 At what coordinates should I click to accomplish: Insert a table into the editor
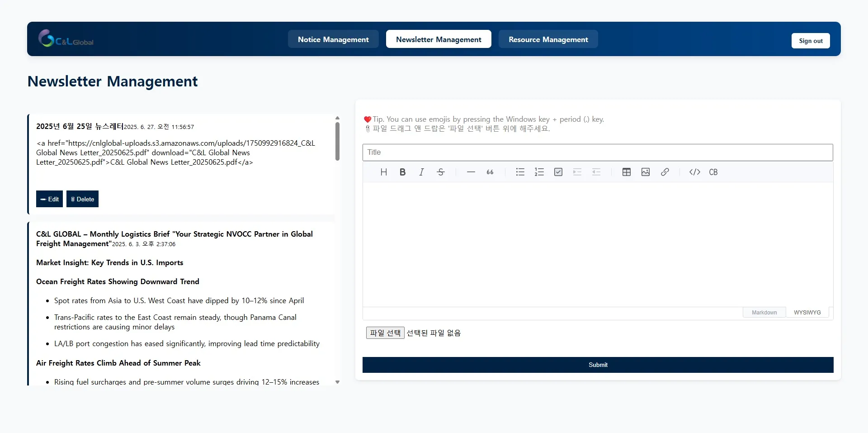[626, 172]
